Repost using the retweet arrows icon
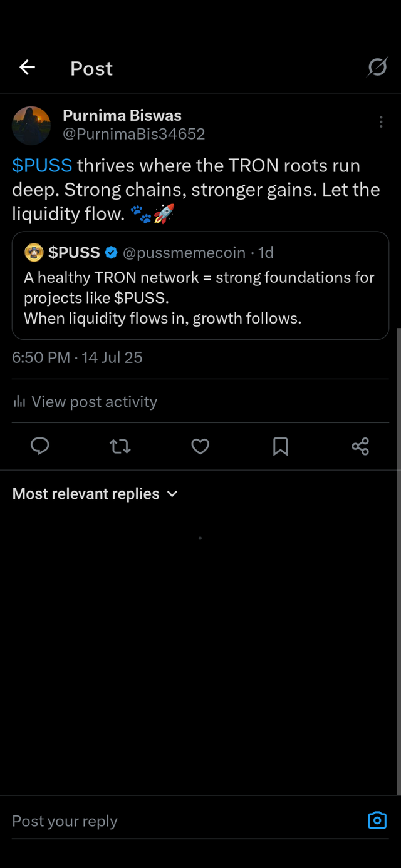The image size is (401, 868). click(120, 446)
